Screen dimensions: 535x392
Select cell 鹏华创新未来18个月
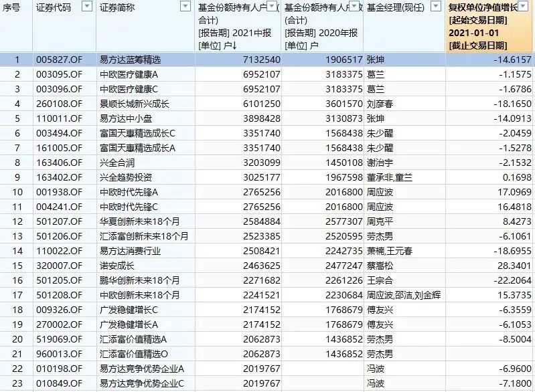pos(139,280)
